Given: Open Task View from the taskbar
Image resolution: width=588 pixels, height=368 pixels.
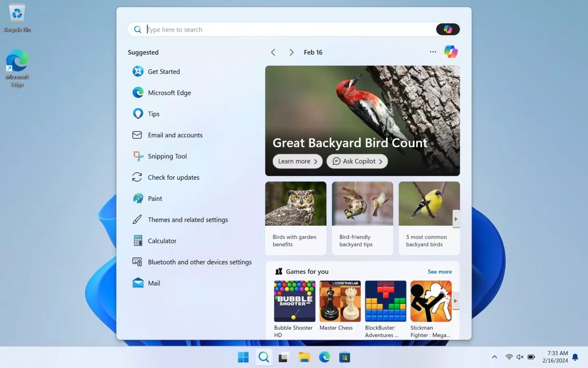Looking at the screenshot, I should [x=284, y=357].
